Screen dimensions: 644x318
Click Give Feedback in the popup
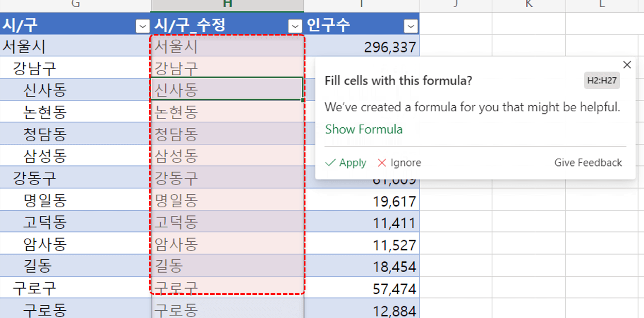click(588, 163)
